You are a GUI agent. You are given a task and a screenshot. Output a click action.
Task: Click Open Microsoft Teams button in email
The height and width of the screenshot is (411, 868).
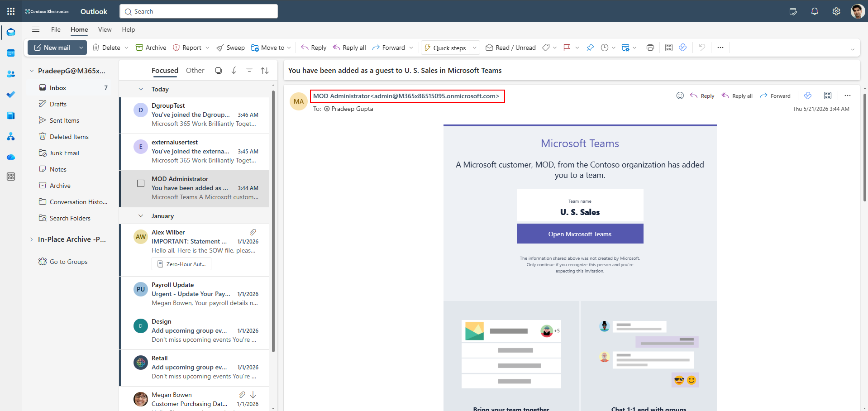pos(580,234)
